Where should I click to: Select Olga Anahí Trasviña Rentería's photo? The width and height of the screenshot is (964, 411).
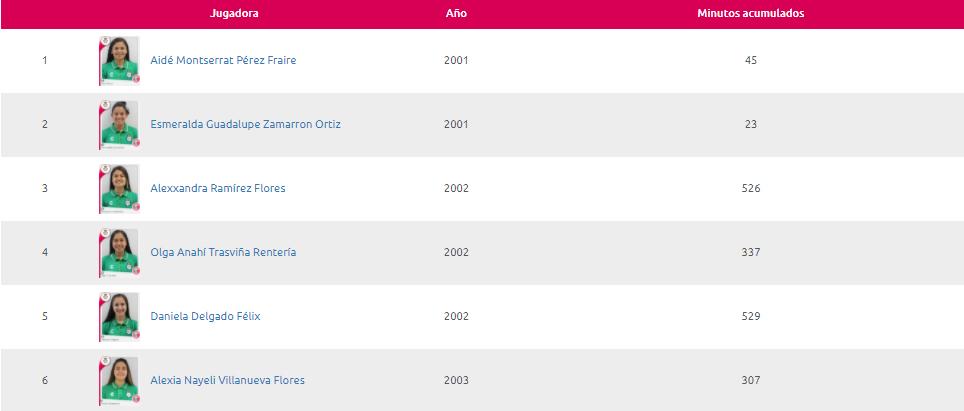coord(119,252)
